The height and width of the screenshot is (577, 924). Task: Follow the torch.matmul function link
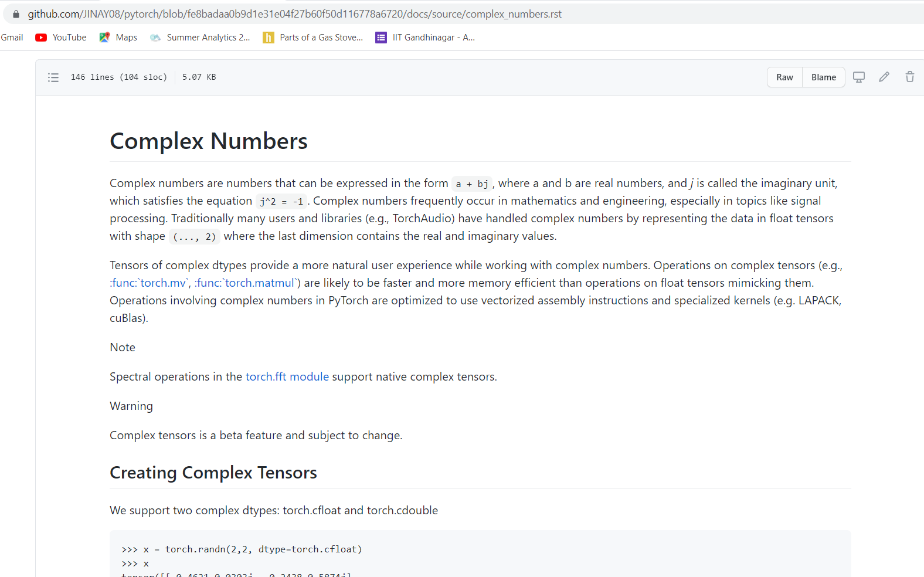tap(247, 283)
